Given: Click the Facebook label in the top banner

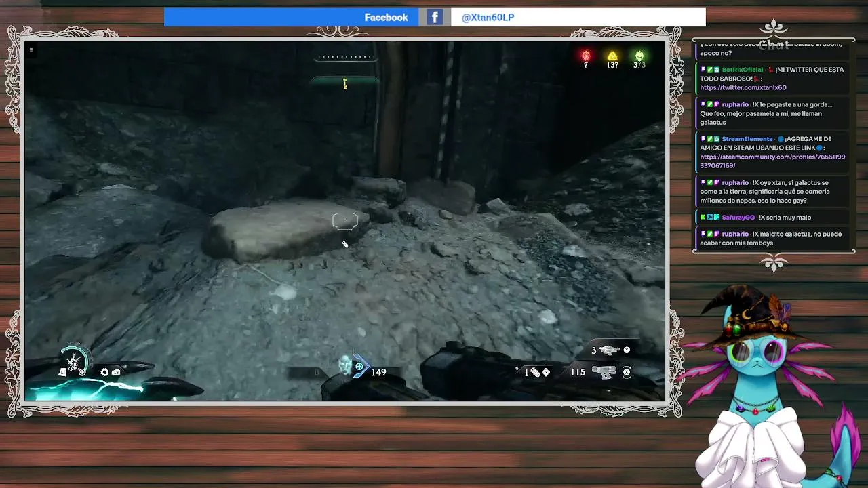Looking at the screenshot, I should (x=386, y=18).
